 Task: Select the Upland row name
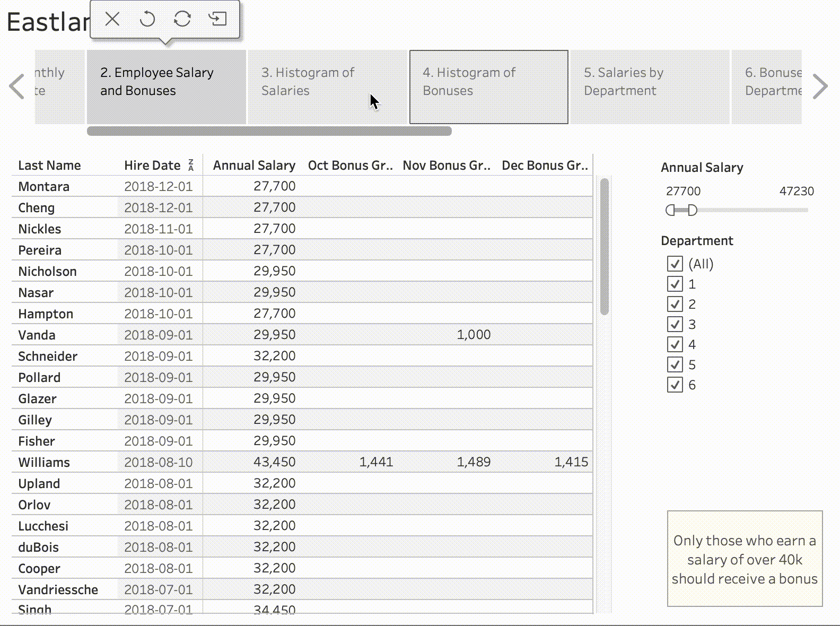coord(39,484)
